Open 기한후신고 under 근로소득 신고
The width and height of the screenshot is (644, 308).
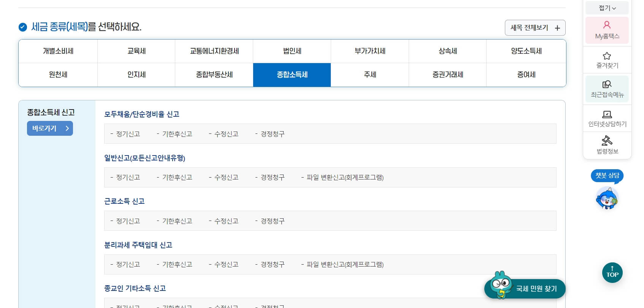coord(177,221)
